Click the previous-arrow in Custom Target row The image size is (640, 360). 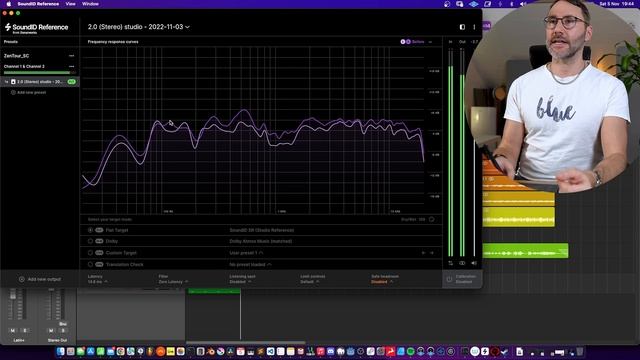coord(423,253)
